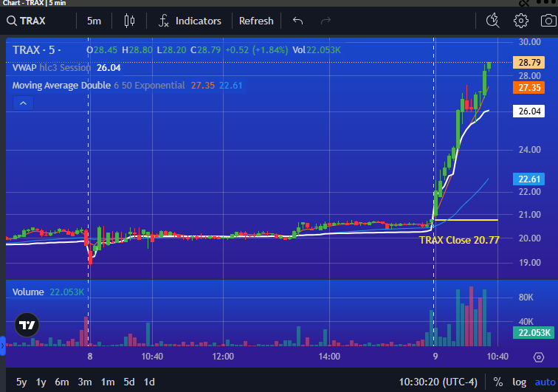Select the yellow previous close line
Screen dimensions: 558x392
coord(466,220)
